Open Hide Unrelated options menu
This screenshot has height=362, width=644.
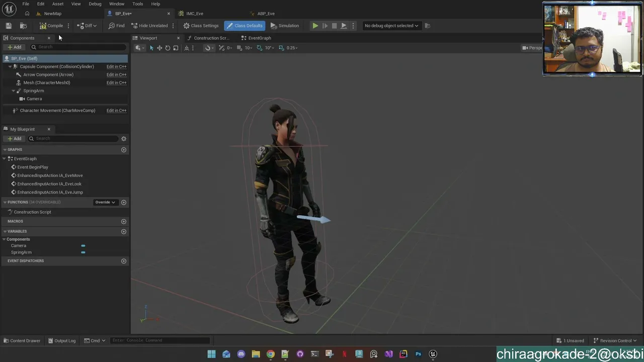[173, 26]
